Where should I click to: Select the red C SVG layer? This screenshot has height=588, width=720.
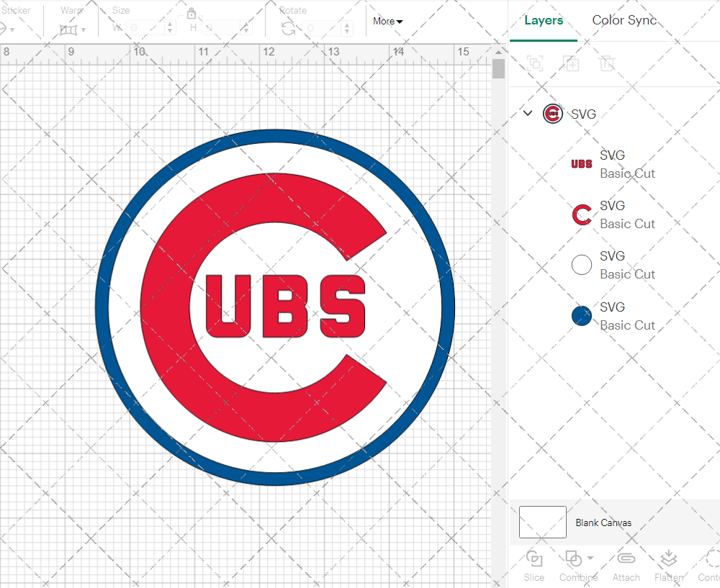coord(614,214)
